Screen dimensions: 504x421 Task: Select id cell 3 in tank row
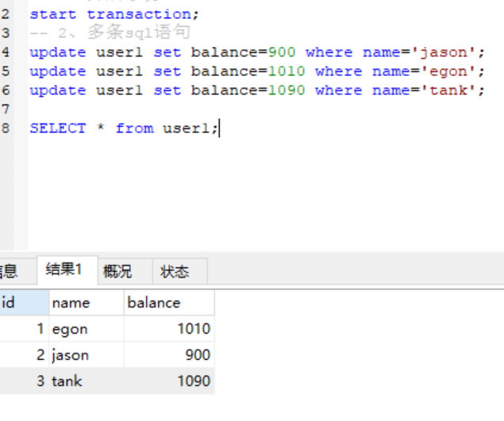click(25, 381)
